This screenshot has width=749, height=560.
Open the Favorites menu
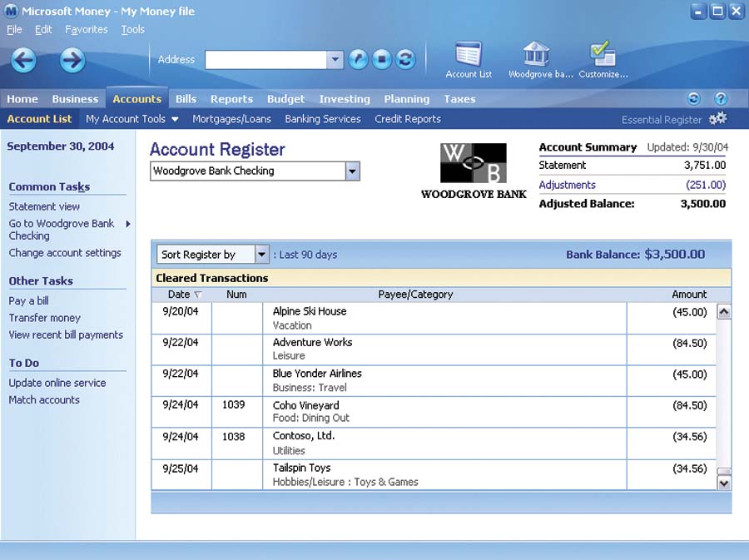point(87,30)
